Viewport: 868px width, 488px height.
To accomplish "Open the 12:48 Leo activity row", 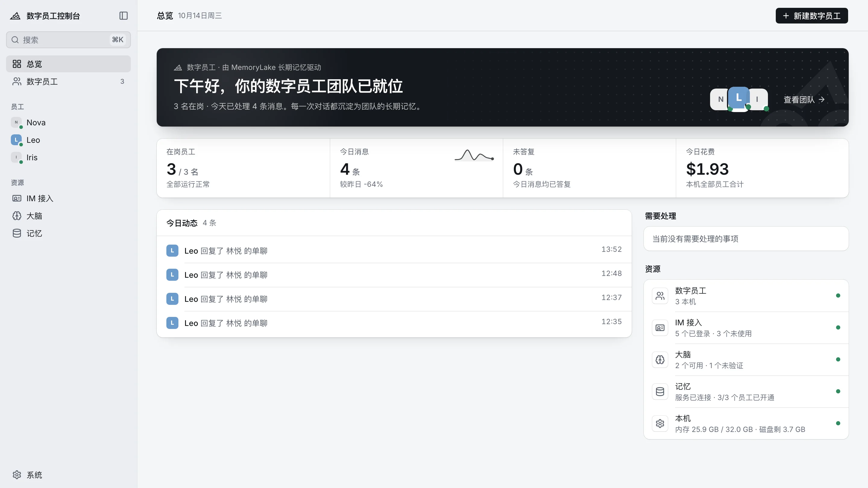I will point(394,275).
